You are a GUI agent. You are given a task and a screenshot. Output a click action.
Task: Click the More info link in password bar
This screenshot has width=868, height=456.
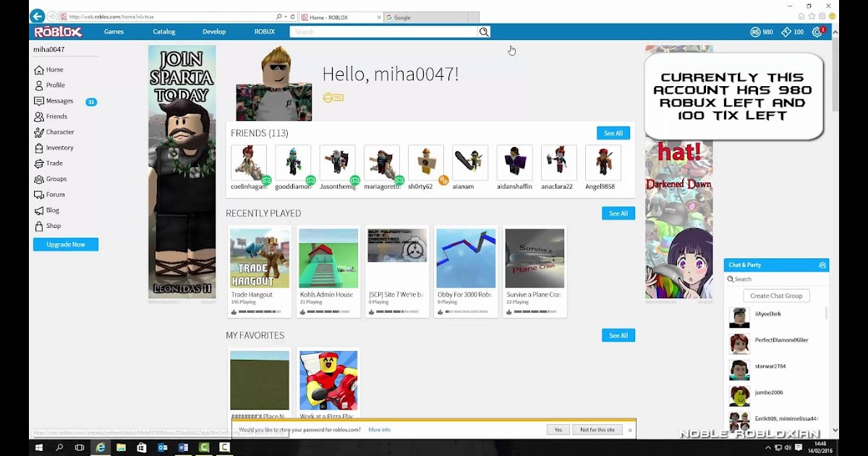[379, 430]
